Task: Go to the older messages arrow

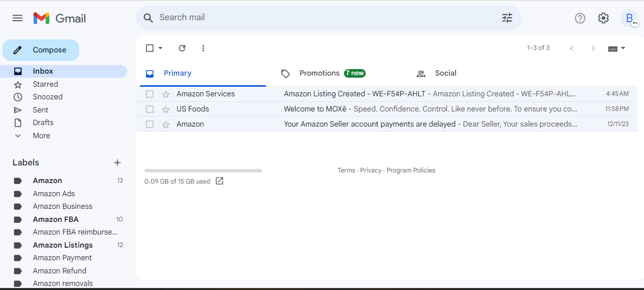Action: [593, 48]
